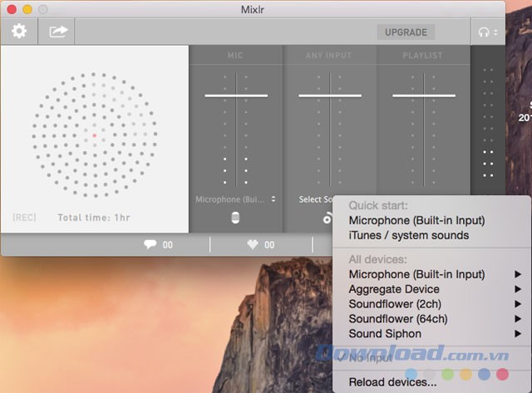The width and height of the screenshot is (532, 393).
Task: Click the PLAYLIST channel volume fader
Action: click(423, 96)
